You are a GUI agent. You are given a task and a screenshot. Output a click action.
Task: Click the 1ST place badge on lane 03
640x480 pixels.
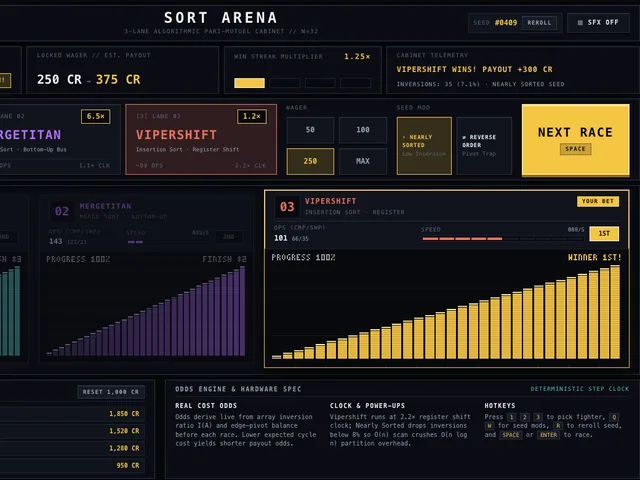(x=604, y=233)
